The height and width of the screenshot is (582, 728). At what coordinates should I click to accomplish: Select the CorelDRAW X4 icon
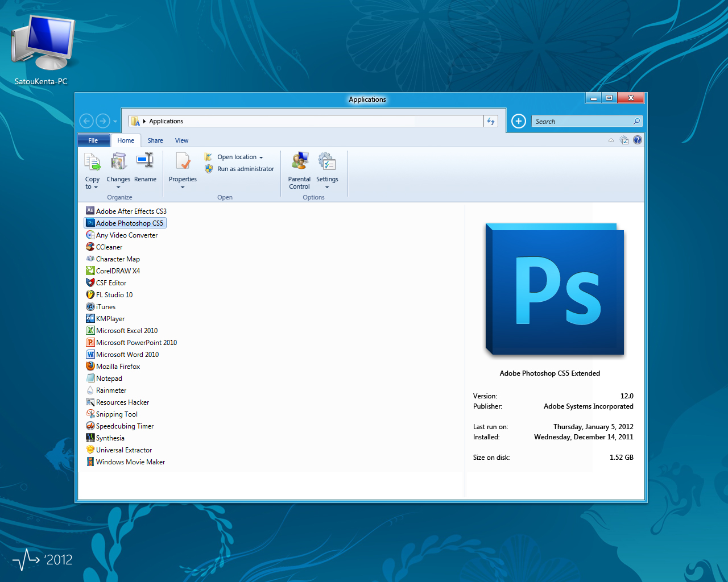pyautogui.click(x=90, y=271)
